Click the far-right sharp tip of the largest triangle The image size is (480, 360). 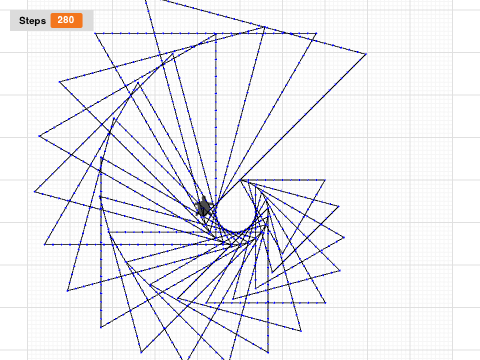click(366, 54)
